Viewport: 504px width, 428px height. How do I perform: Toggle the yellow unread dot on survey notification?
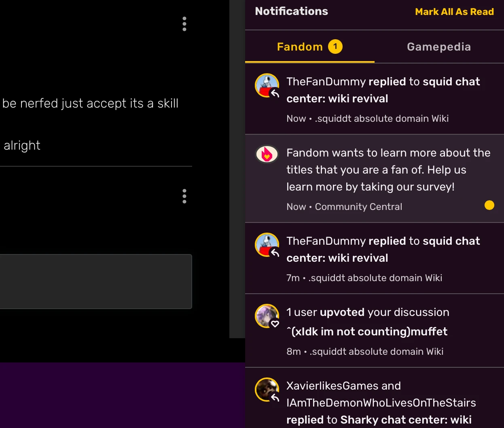(489, 206)
